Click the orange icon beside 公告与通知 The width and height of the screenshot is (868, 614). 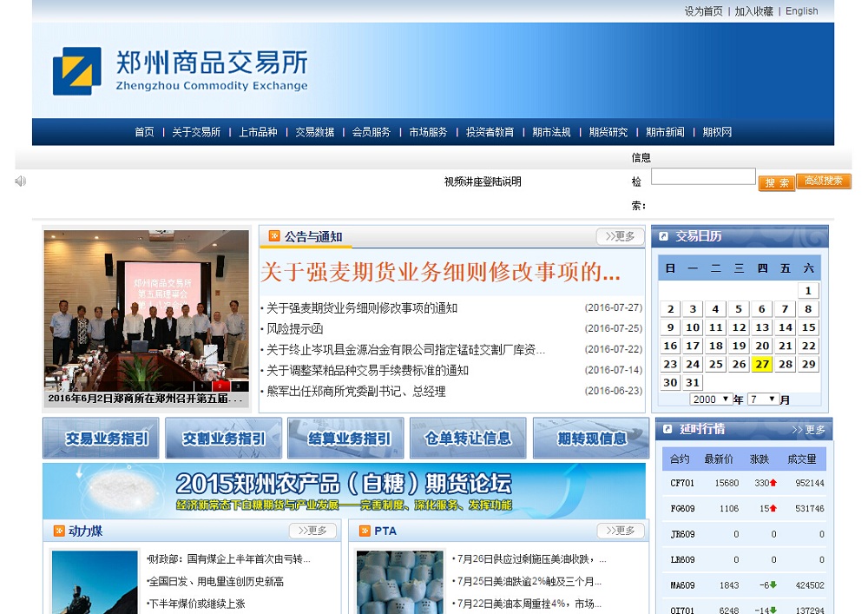274,236
